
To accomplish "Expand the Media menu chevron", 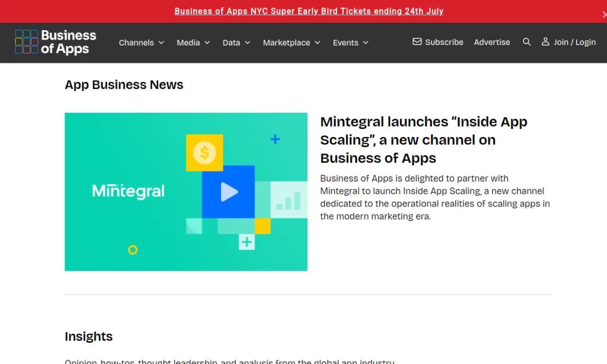I will tap(207, 43).
